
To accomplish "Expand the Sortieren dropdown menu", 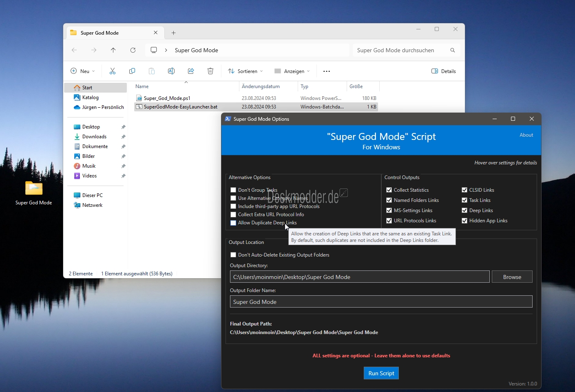I will (245, 71).
